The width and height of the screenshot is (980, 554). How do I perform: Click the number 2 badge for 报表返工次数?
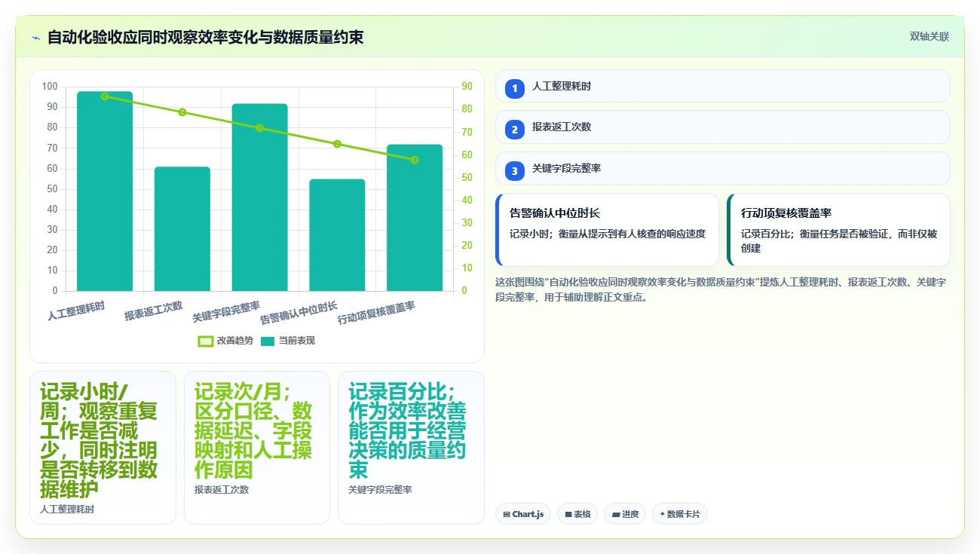515,130
